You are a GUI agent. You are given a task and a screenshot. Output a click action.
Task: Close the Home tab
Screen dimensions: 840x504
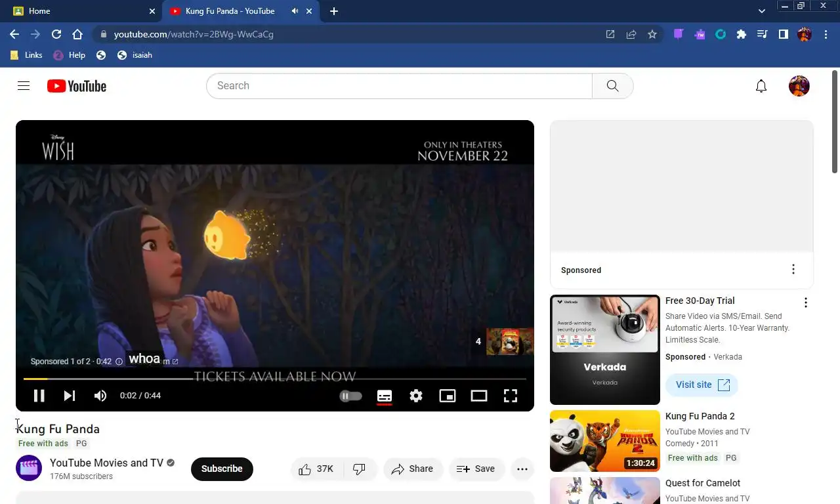click(x=152, y=11)
